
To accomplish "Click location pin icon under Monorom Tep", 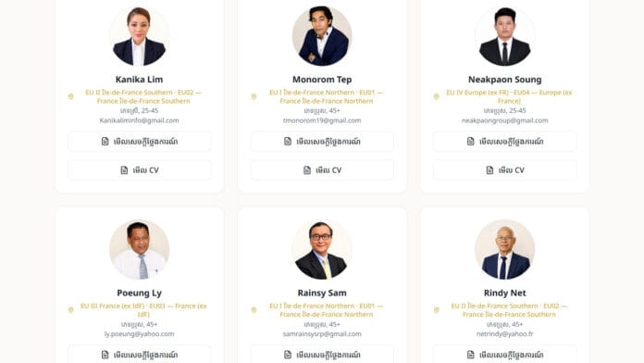I will coord(254,96).
